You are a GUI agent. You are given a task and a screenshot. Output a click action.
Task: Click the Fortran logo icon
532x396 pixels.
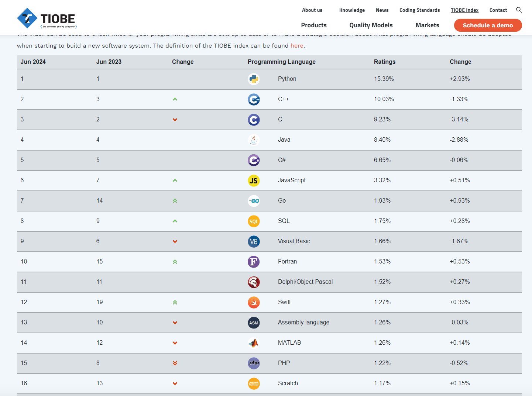point(254,262)
